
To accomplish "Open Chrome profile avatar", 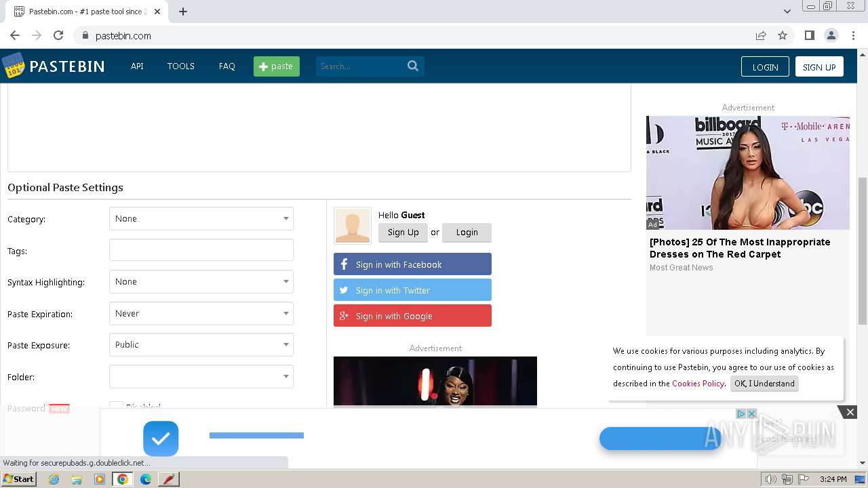I will click(x=831, y=35).
